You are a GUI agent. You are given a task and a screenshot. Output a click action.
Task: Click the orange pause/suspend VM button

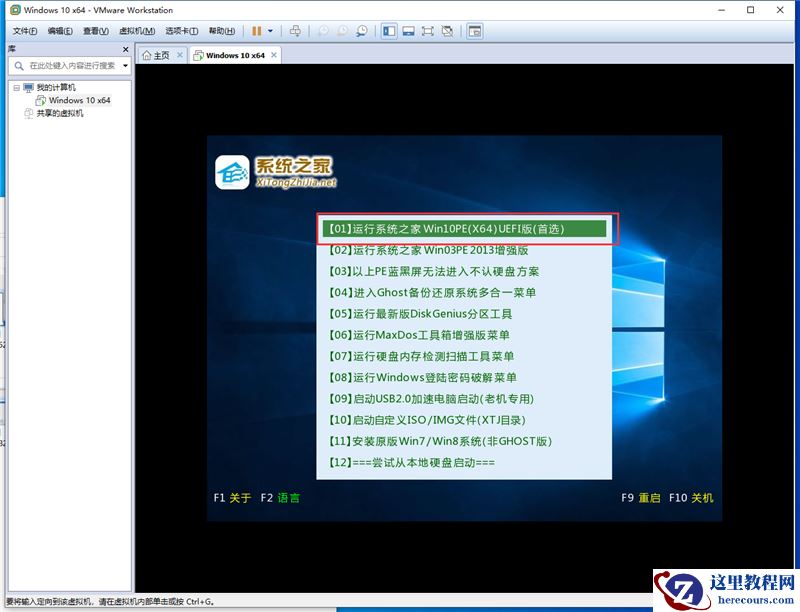click(x=257, y=31)
